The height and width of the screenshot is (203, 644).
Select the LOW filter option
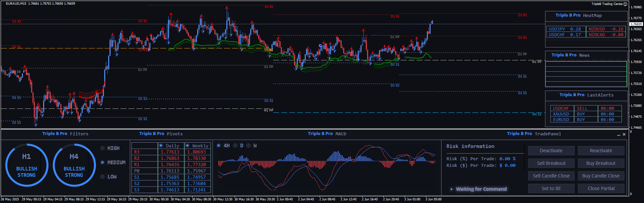[103, 177]
